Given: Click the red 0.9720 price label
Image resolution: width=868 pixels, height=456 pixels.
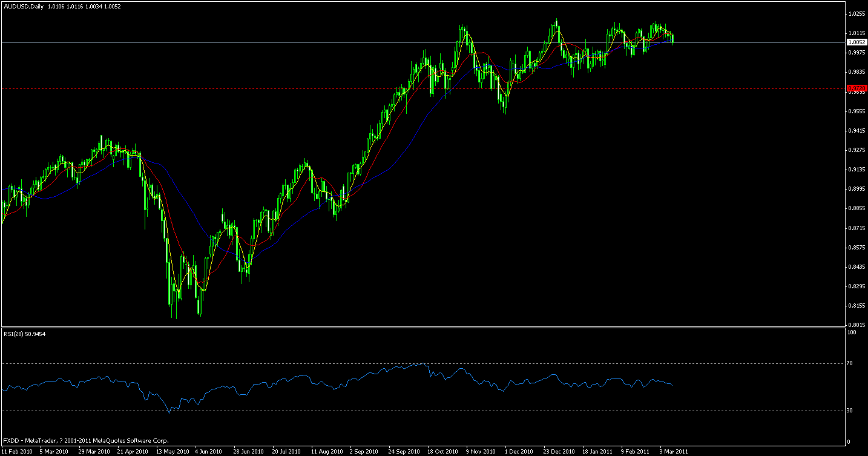Looking at the screenshot, I should click(x=856, y=88).
